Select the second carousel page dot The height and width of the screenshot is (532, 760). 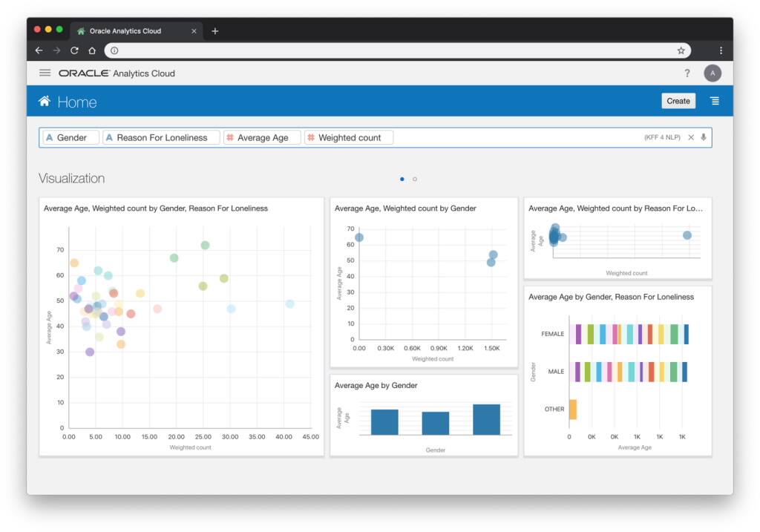click(415, 179)
